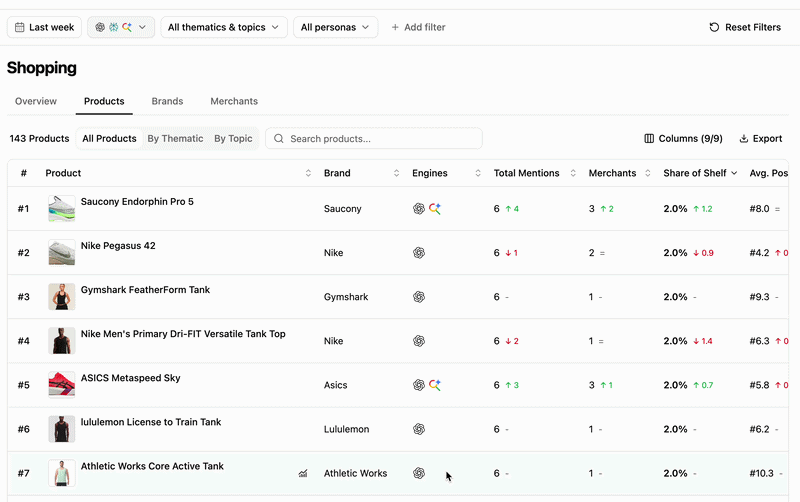Image resolution: width=800 pixels, height=502 pixels.
Task: Click ChatGPT icon in Nike Dri-FIT row
Action: click(x=419, y=341)
